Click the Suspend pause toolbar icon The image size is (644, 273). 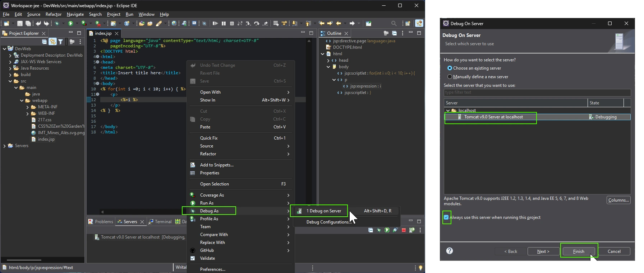224,23
